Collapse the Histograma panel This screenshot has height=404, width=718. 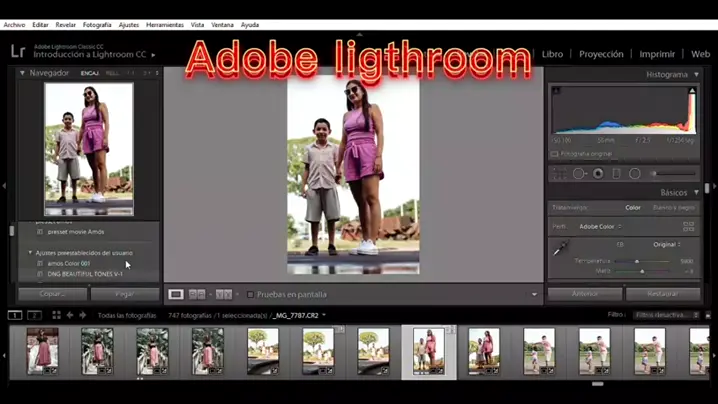pos(696,74)
